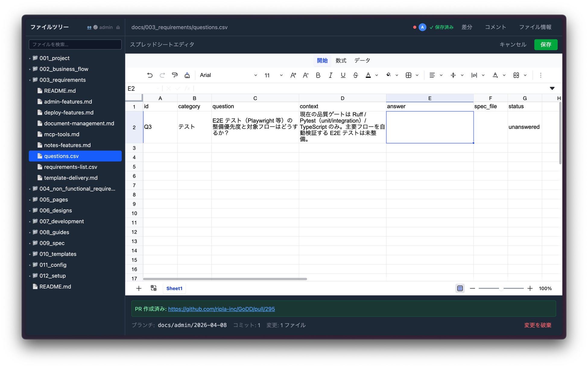
Task: Click the ファイルを検索 search field
Action: tap(75, 45)
